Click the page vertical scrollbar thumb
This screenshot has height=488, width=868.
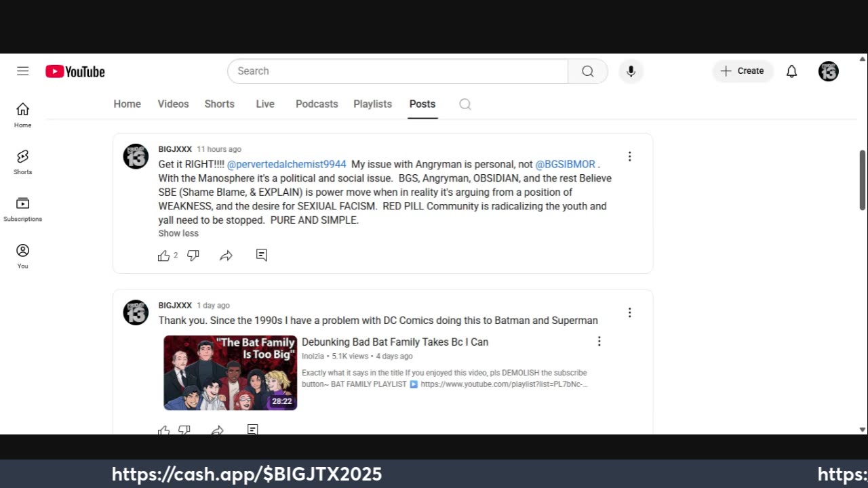tap(863, 180)
